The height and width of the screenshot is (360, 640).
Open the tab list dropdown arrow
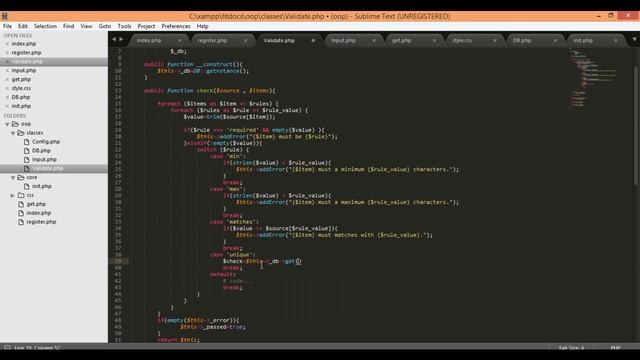pos(634,40)
